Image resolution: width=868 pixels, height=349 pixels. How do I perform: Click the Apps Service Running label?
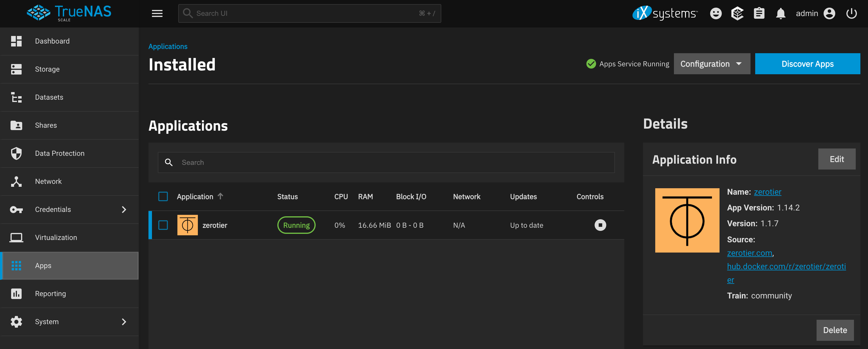tap(634, 64)
